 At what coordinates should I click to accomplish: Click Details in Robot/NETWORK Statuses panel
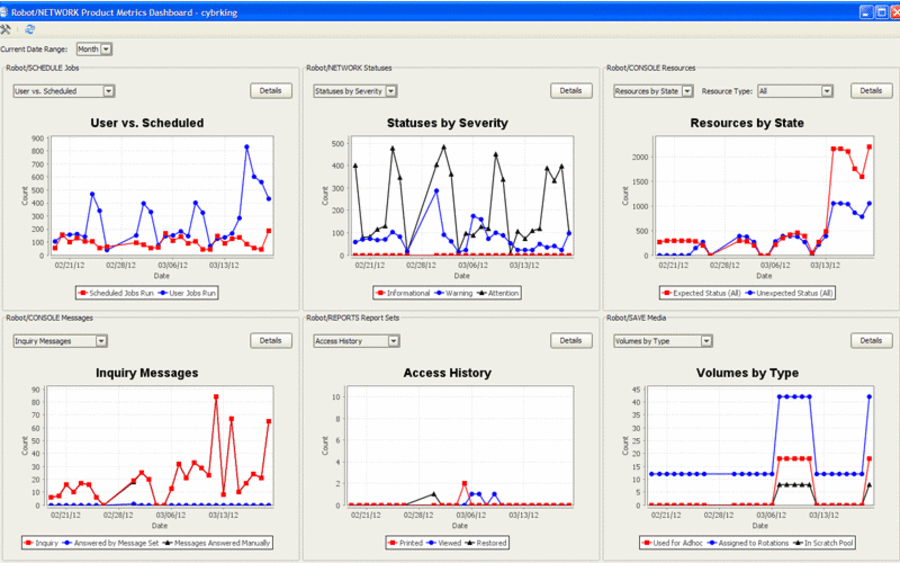tap(571, 91)
